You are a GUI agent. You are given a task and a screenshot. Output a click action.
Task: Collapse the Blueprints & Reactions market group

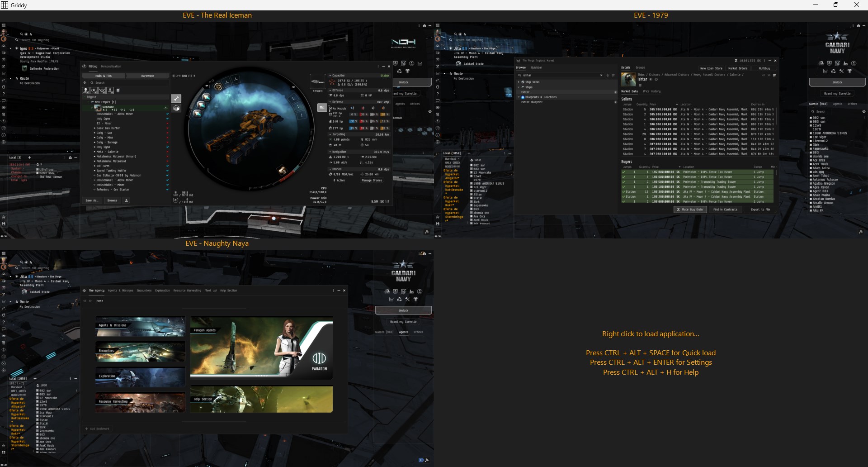pyautogui.click(x=519, y=97)
